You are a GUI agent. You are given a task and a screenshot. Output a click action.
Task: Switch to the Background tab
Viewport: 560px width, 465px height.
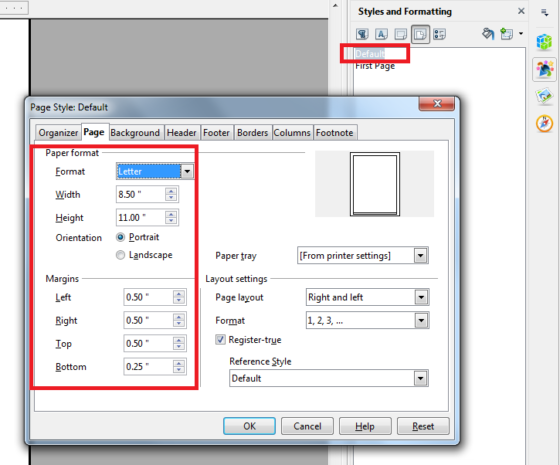(135, 132)
